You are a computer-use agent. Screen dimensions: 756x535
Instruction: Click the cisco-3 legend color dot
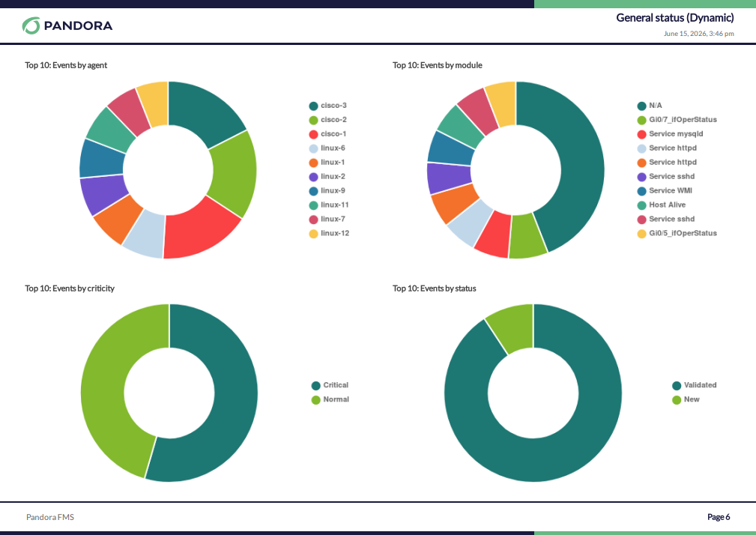click(x=313, y=106)
